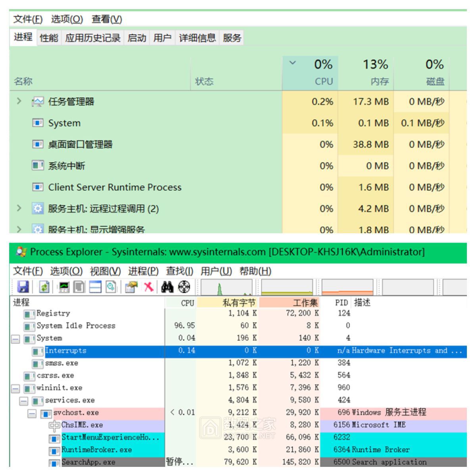
Task: Sort by 内存 column header in Task Manager
Action: click(366, 73)
